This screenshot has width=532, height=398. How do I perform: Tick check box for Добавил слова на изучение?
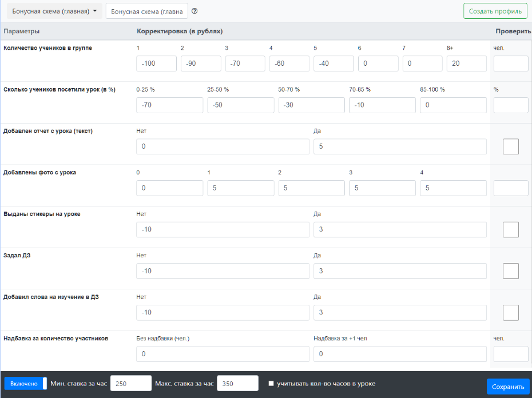tap(511, 312)
